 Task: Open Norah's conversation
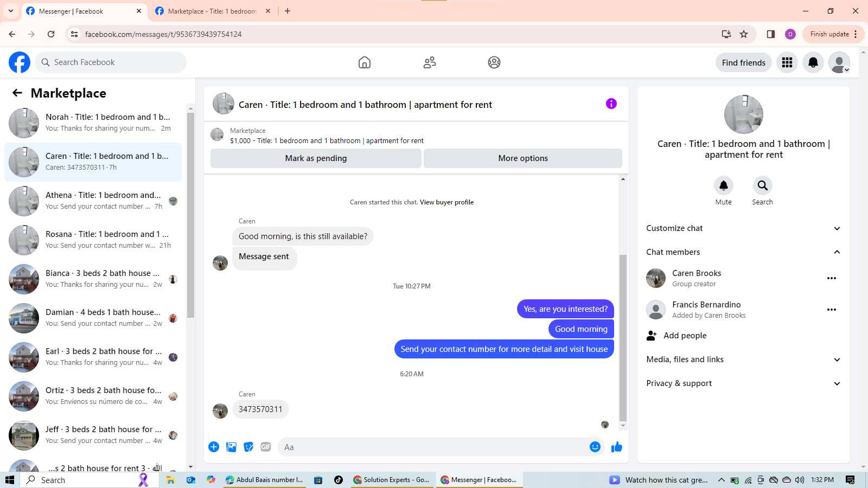click(x=93, y=123)
